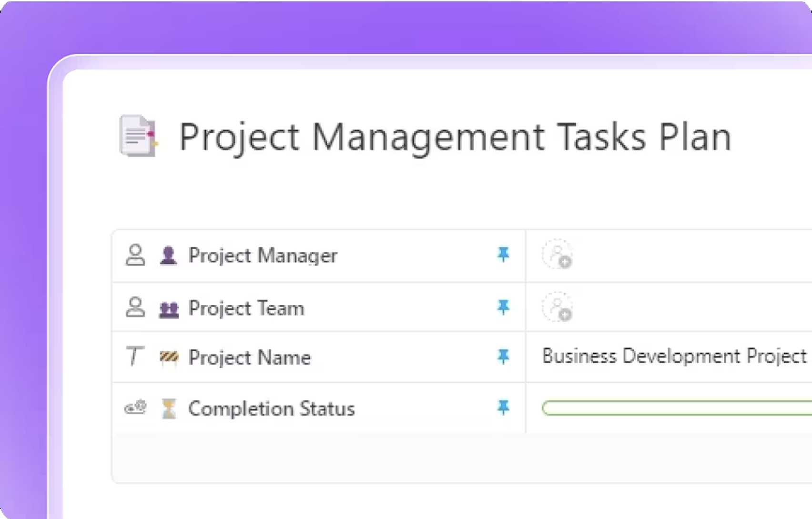812x519 pixels.
Task: Click the hourglass emoji beside Completion Status
Action: [168, 409]
